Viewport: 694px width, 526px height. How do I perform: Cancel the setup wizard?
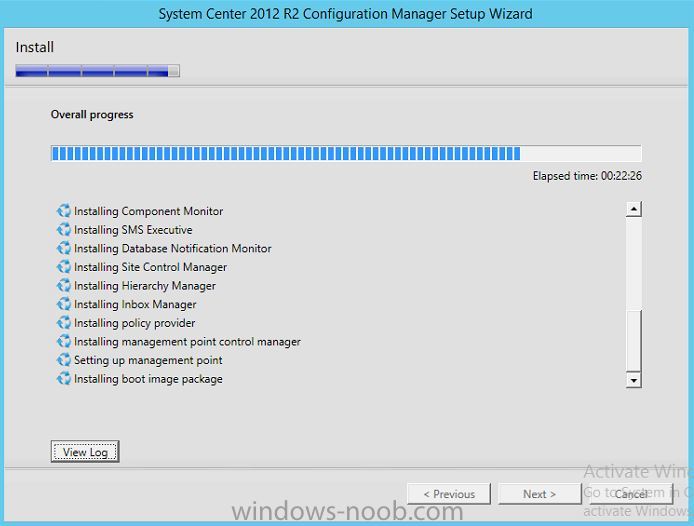click(x=631, y=494)
